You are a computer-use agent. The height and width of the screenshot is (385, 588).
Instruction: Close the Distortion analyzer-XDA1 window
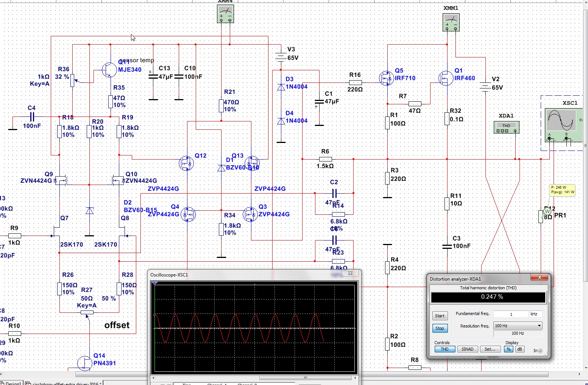539,278
